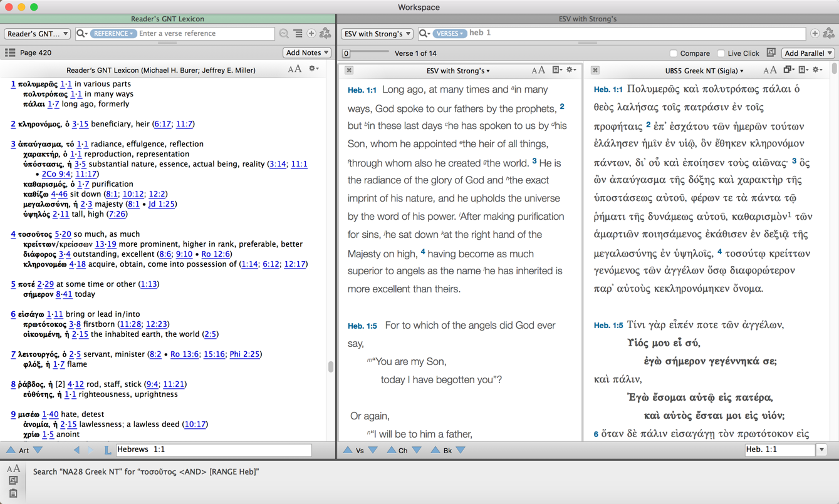Go to previous verse with Vs up arrow

pos(348,450)
